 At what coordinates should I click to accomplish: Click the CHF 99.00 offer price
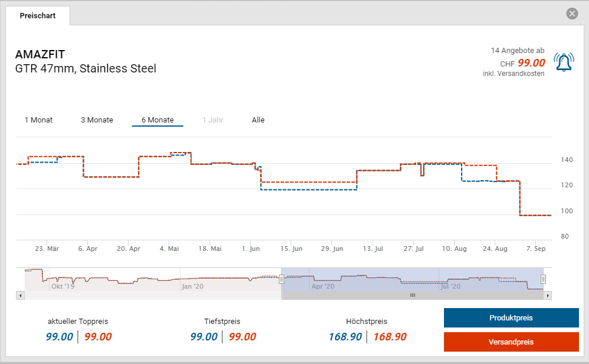coord(531,63)
